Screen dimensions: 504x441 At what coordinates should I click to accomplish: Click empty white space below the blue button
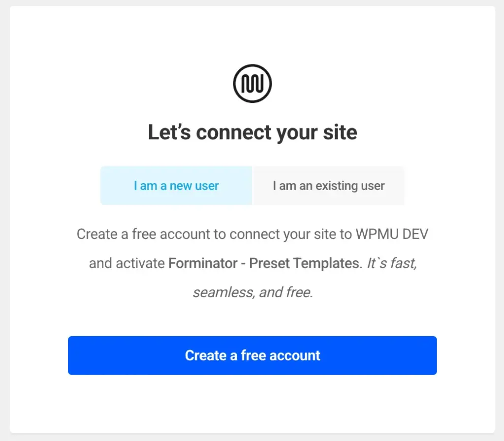click(252, 404)
